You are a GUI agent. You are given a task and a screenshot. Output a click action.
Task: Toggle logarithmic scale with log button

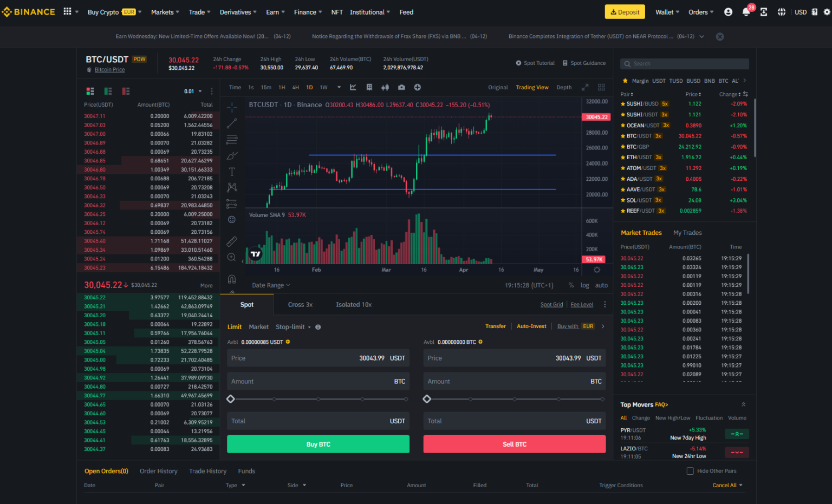click(584, 285)
